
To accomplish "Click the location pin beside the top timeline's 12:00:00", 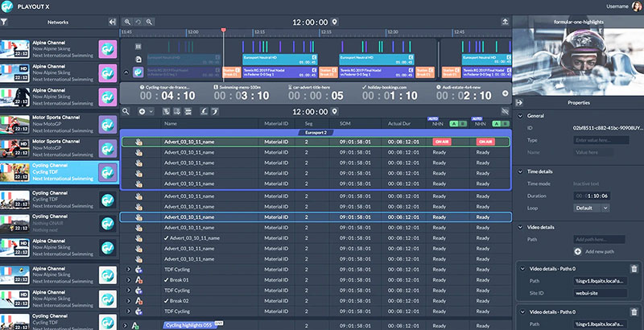I will tap(335, 22).
